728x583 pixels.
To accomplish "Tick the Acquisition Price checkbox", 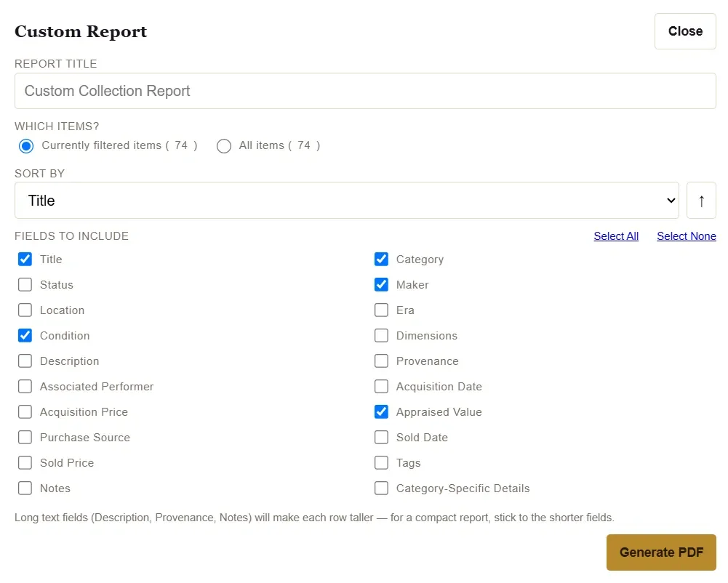I will 25,411.
